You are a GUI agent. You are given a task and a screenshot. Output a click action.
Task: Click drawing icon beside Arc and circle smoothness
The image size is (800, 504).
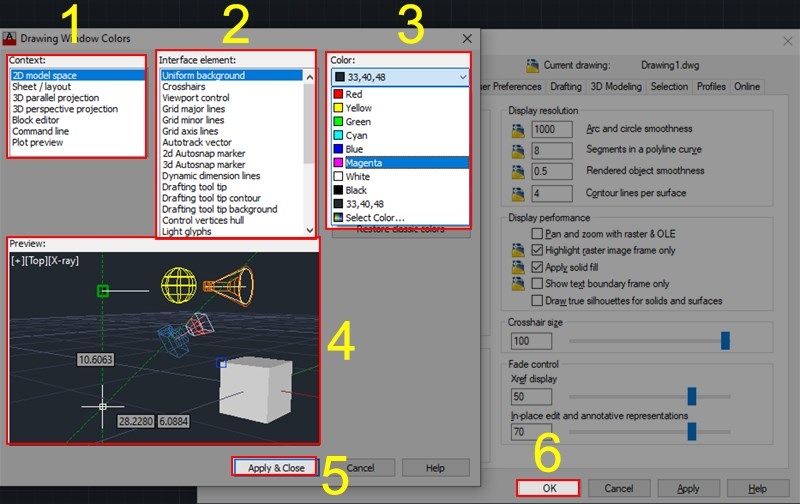518,131
